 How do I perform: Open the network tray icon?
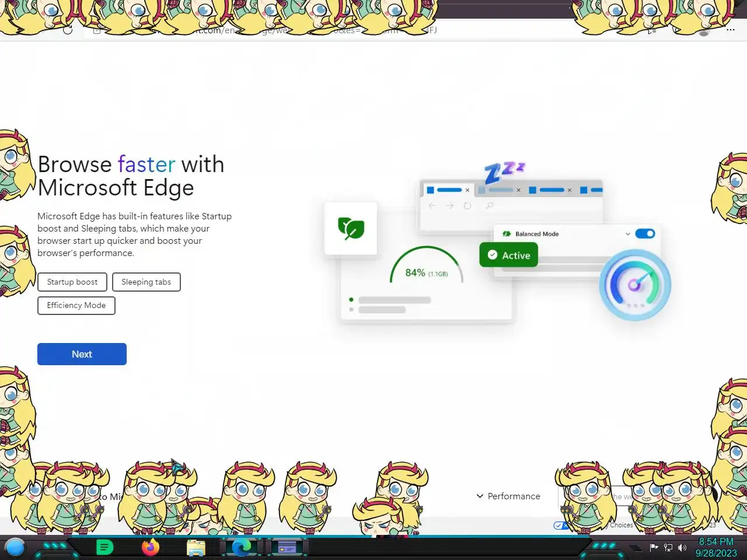click(668, 548)
